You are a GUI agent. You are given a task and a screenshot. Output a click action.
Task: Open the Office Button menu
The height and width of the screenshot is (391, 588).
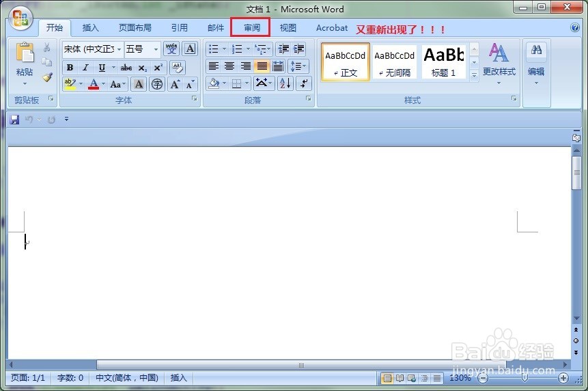click(x=20, y=18)
